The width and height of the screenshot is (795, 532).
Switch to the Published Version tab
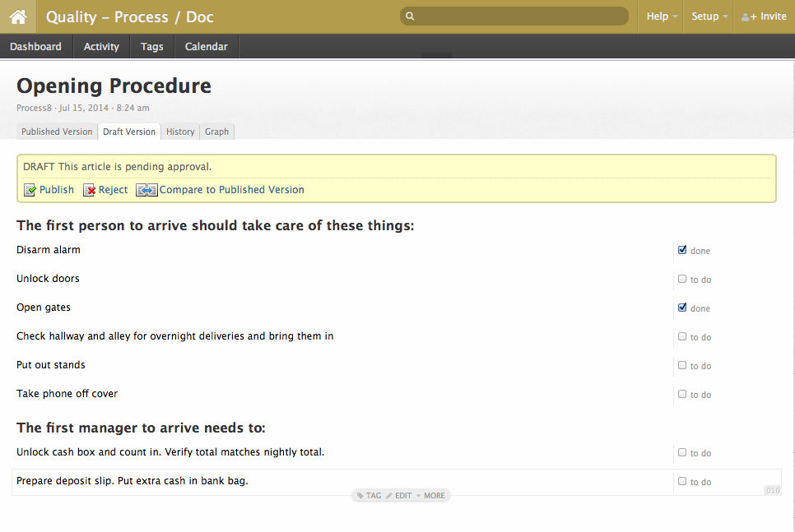click(57, 132)
